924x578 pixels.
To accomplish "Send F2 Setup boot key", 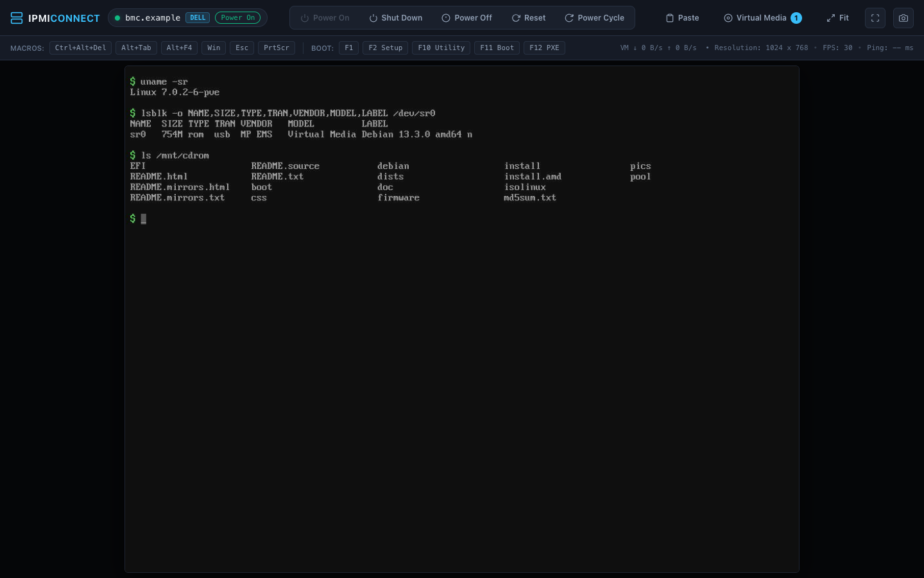I will click(x=386, y=48).
